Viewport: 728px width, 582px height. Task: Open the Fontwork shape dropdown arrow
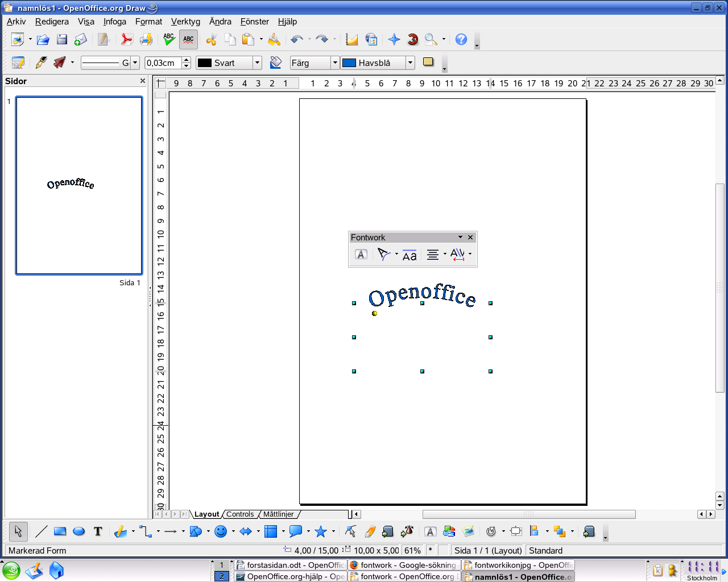click(396, 254)
